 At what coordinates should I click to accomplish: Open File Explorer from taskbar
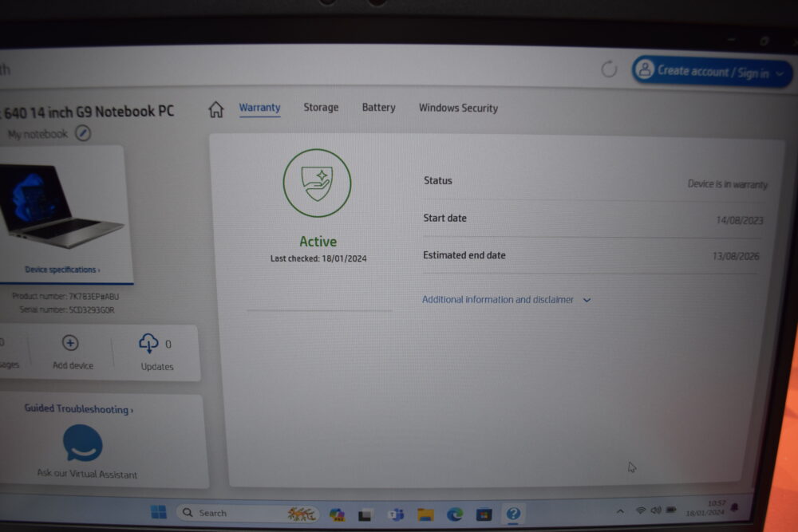click(425, 514)
